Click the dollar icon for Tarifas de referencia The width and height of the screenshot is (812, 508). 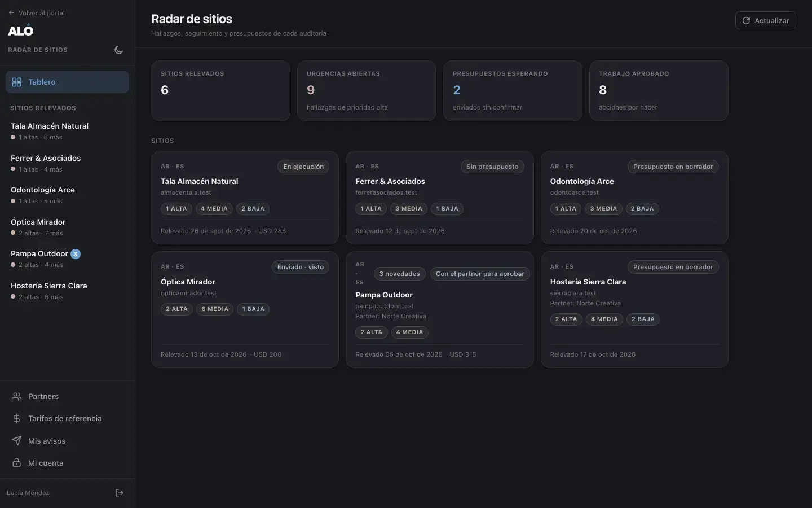tap(17, 418)
